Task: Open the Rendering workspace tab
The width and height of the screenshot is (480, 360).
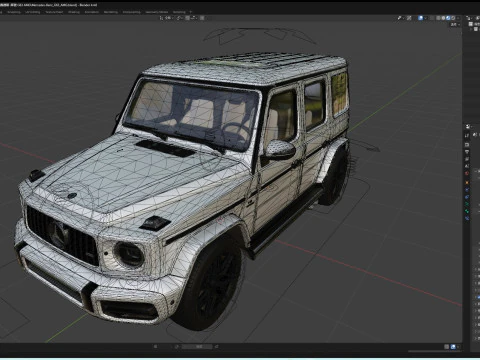Action: click(111, 12)
